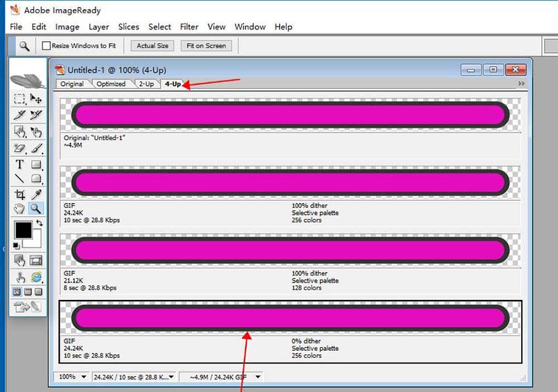Click the black foreground color swatch
558x392 pixels.
click(23, 229)
